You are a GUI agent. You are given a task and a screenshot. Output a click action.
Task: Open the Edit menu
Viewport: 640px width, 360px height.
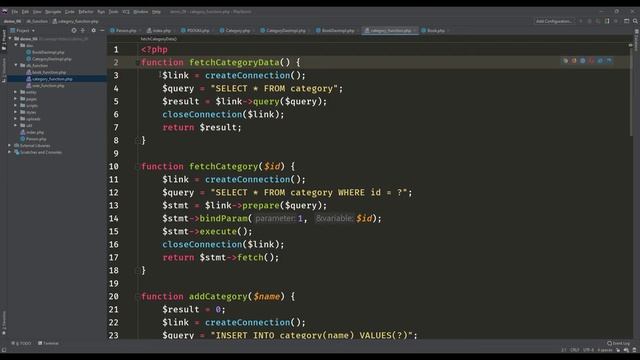25,12
